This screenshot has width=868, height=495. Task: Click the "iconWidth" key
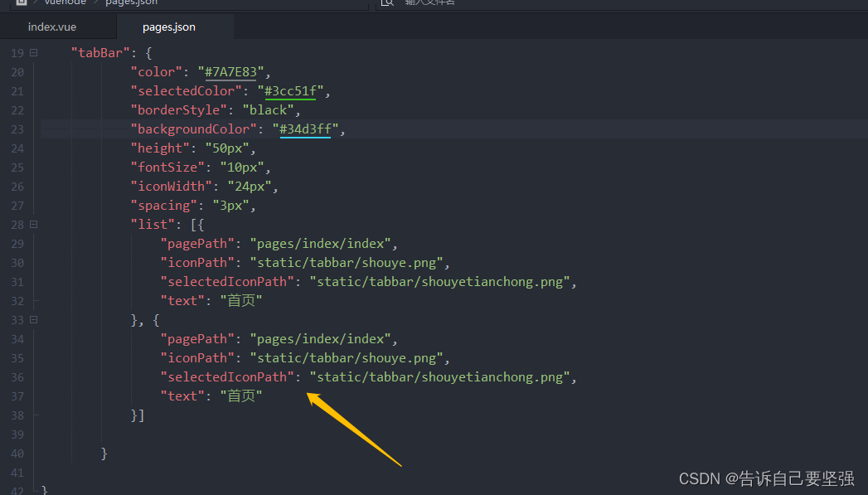click(x=171, y=187)
